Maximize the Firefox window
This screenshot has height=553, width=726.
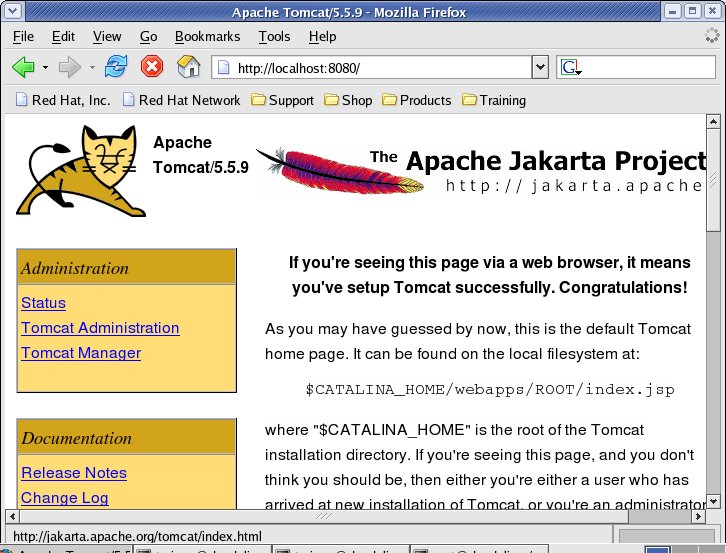(693, 11)
